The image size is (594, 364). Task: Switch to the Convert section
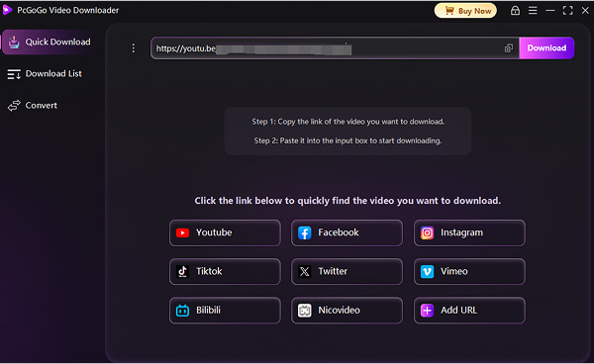click(x=33, y=106)
